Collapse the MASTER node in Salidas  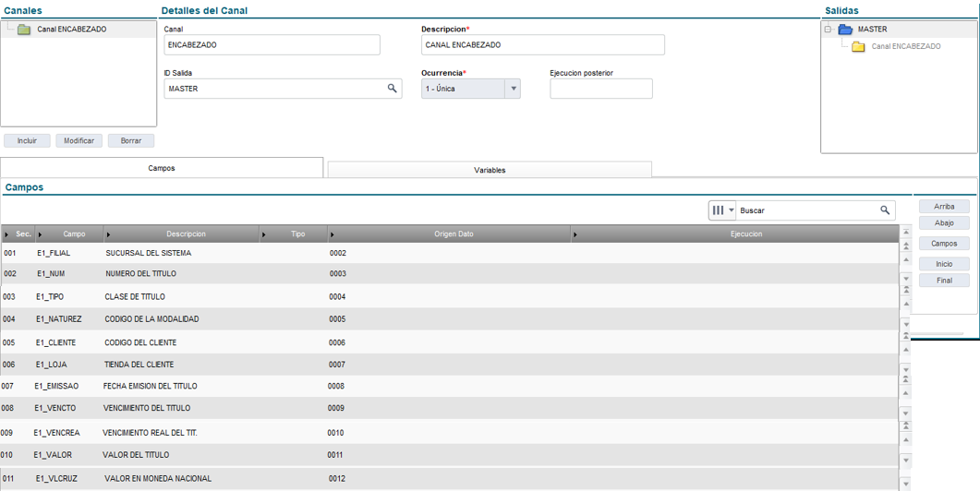(829, 30)
